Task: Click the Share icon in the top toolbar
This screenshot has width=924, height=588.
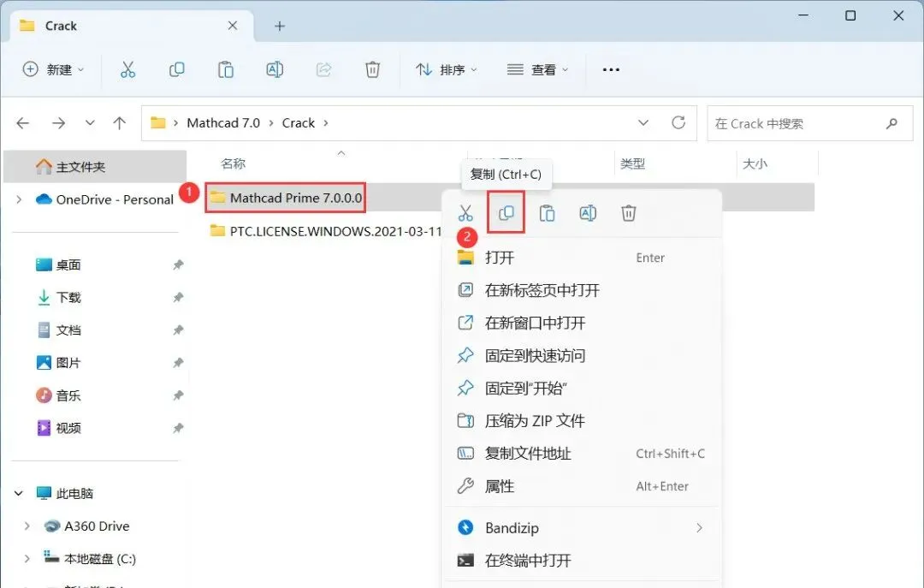Action: [x=323, y=69]
